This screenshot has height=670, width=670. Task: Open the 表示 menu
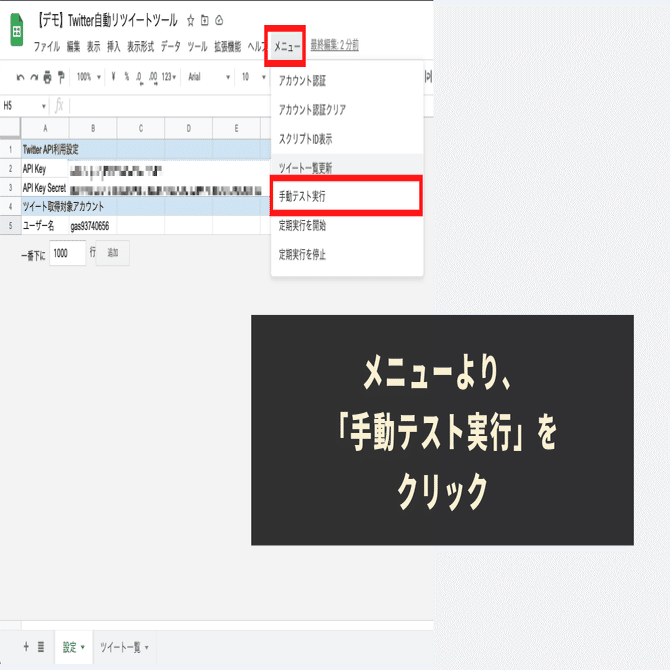pos(94,46)
